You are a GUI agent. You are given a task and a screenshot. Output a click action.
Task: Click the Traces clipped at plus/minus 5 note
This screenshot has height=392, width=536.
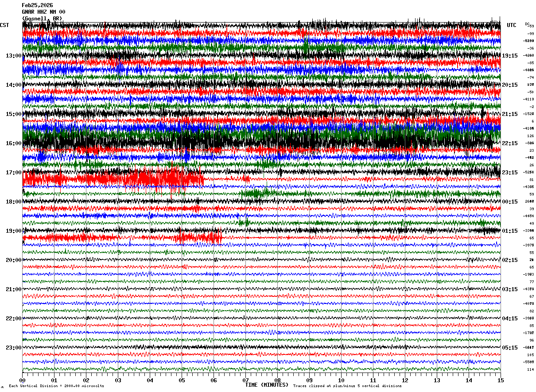point(347,386)
